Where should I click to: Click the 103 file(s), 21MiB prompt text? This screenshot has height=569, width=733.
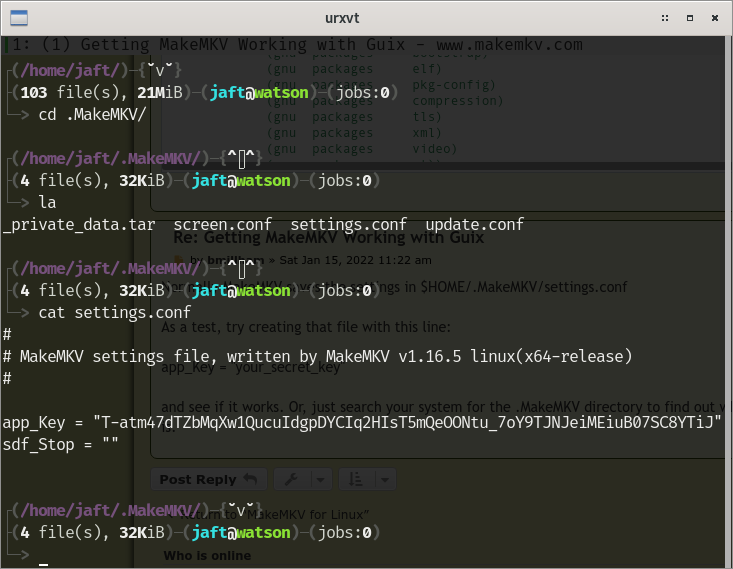point(101,93)
